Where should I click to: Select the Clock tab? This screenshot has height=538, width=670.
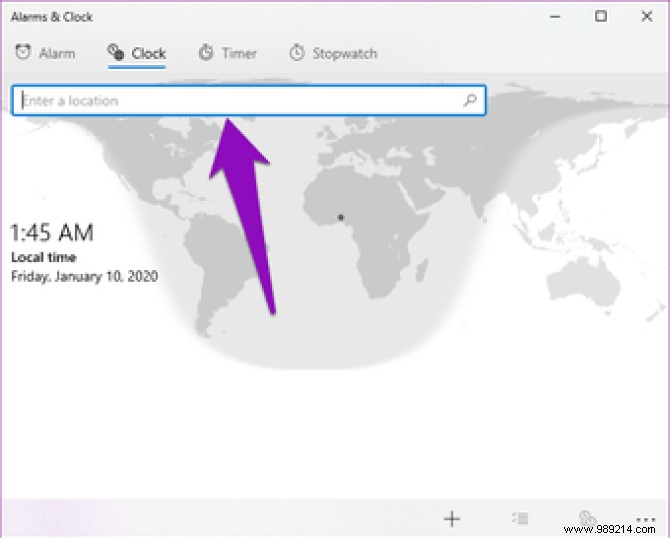coord(137,53)
